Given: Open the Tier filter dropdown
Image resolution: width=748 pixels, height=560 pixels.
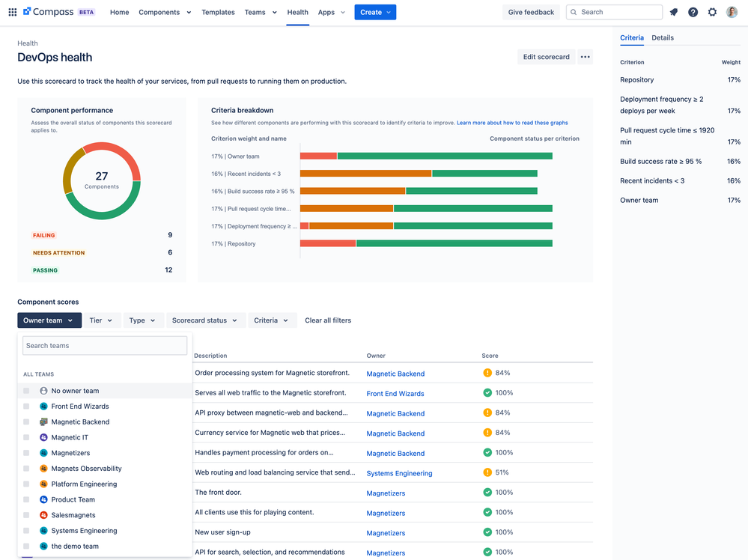Looking at the screenshot, I should [101, 320].
